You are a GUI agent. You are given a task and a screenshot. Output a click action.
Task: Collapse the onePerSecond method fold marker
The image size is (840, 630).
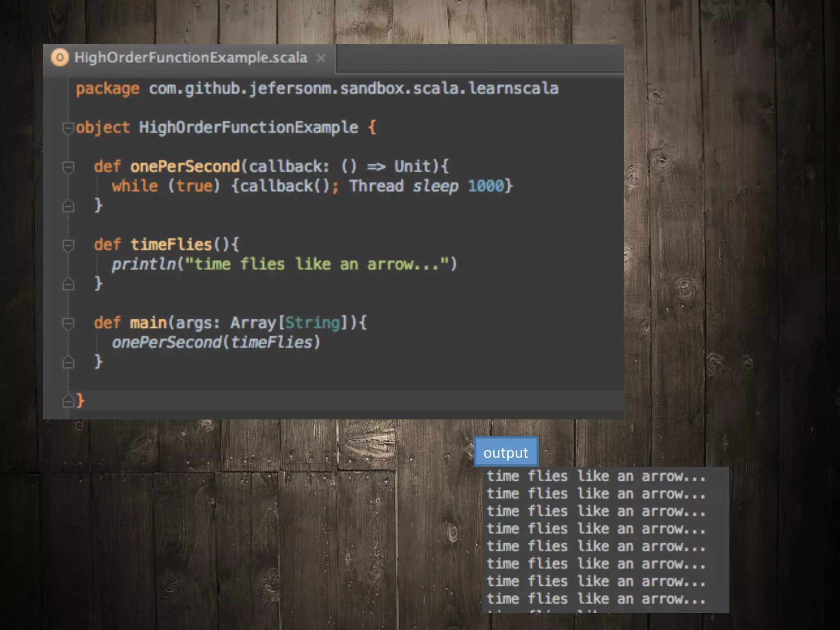tap(68, 167)
